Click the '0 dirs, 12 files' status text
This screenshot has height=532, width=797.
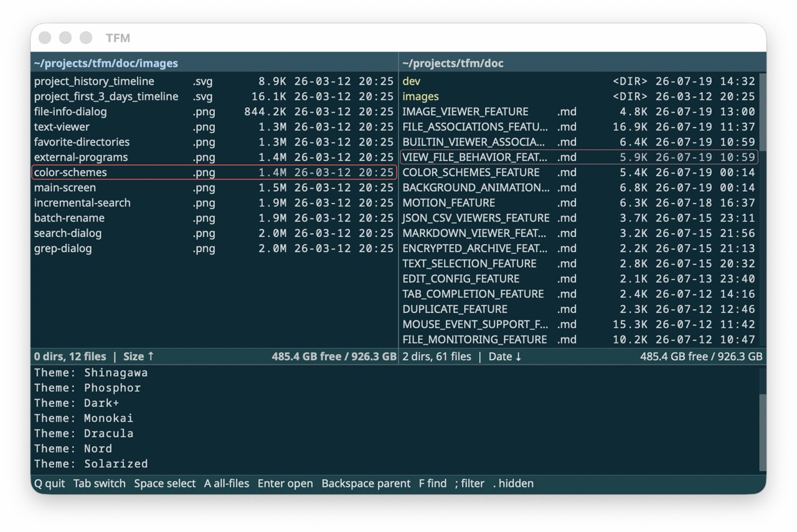pos(70,357)
